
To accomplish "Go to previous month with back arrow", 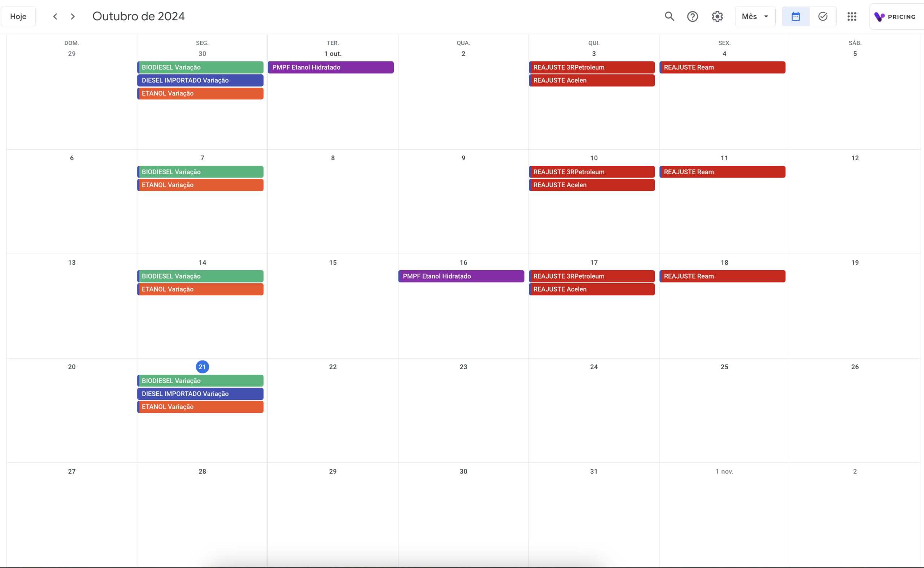I will pyautogui.click(x=55, y=16).
